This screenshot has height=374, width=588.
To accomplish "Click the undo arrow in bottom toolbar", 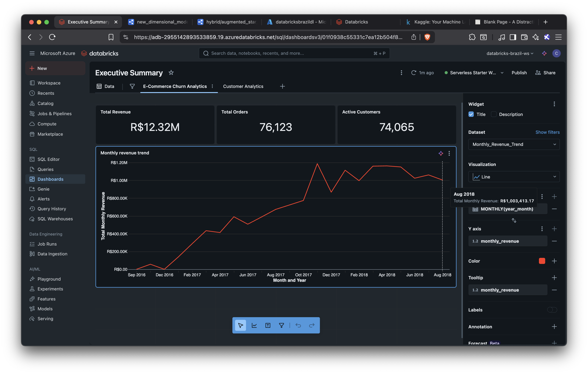I will pos(298,325).
